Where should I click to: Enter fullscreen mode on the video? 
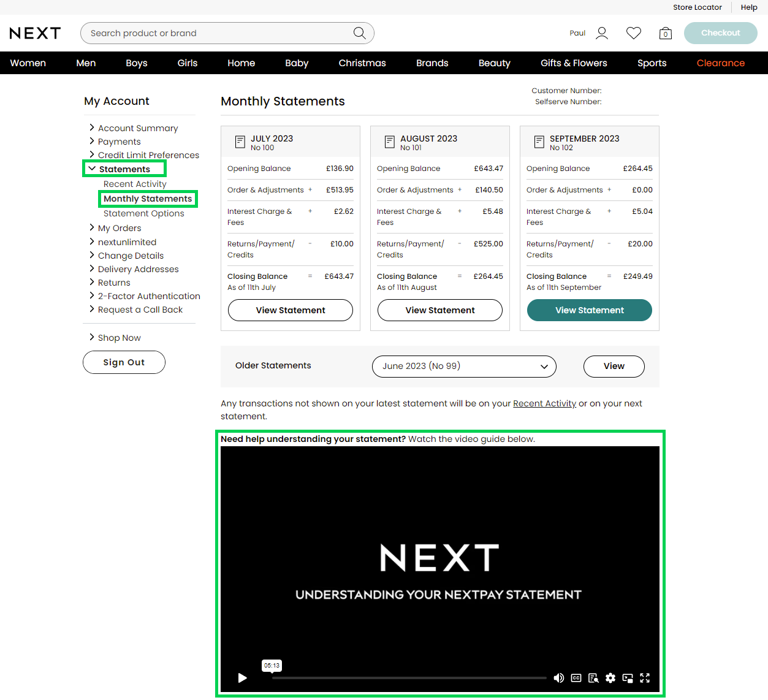pos(645,678)
